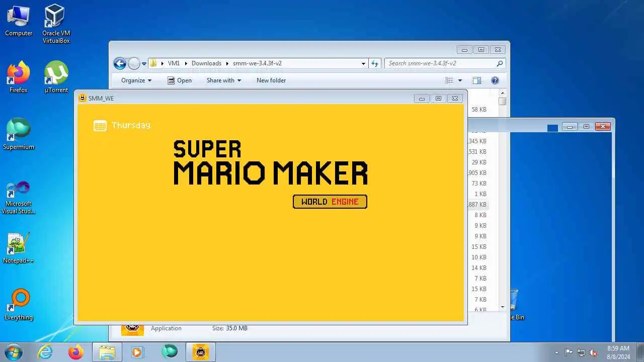Open network status icon in the tray
644x362 pixels.
[581, 352]
